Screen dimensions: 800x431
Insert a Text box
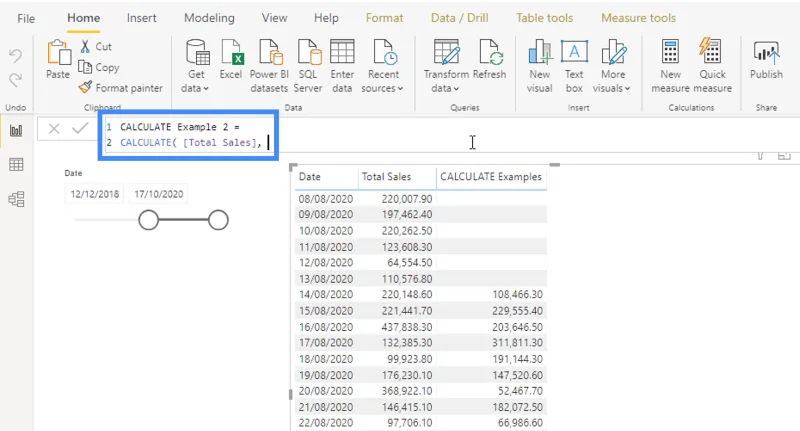click(574, 66)
